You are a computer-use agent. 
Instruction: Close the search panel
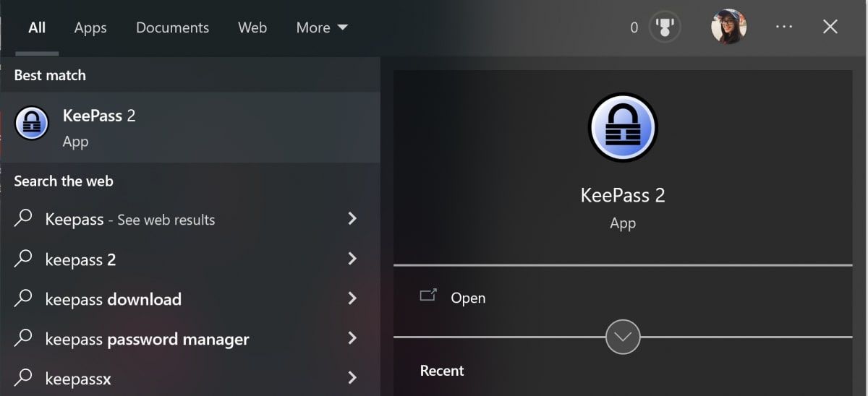click(x=830, y=27)
